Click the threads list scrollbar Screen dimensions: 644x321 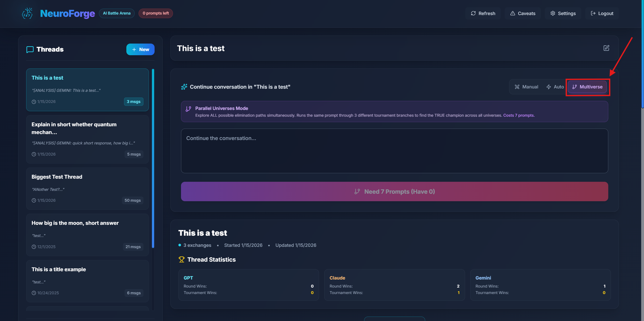pyautogui.click(x=153, y=158)
